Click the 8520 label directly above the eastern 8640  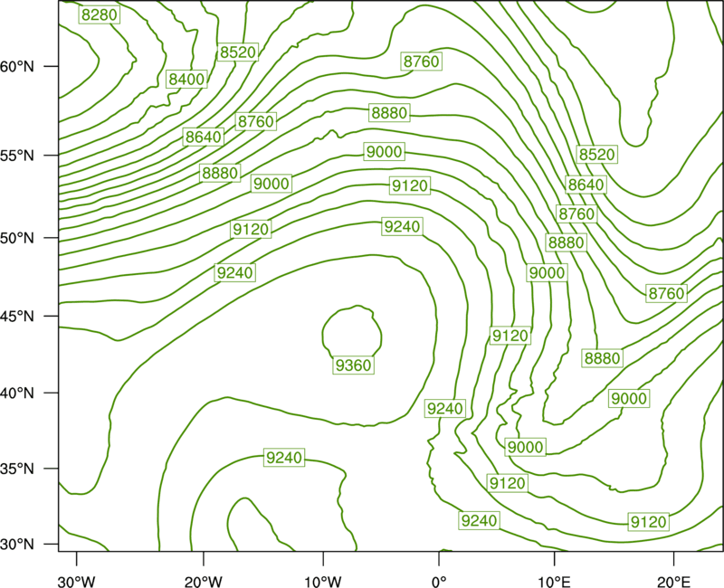click(x=597, y=154)
